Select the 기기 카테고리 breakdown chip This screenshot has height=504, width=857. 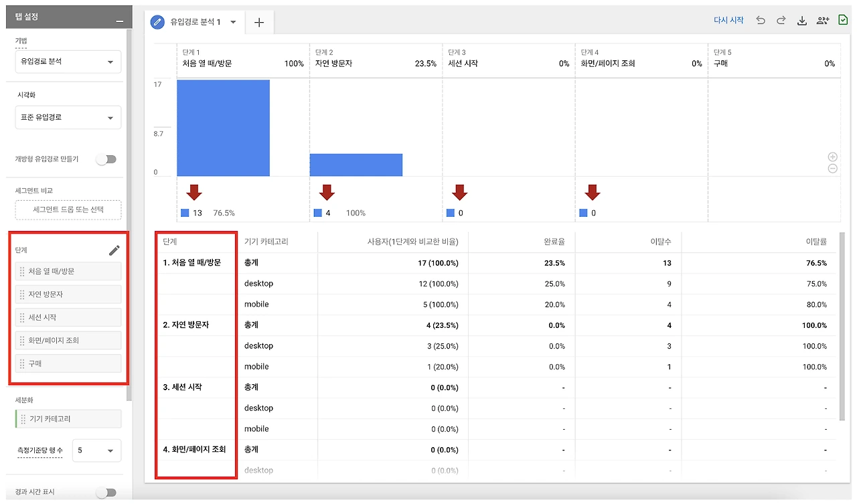coord(68,419)
